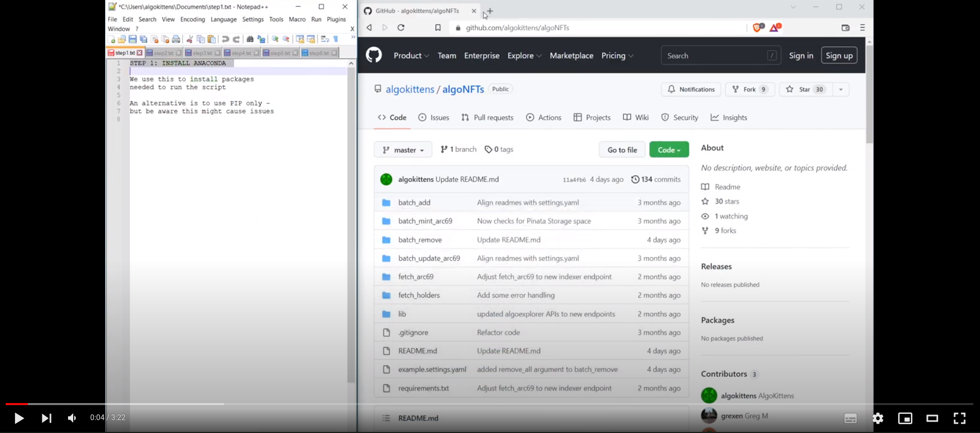
Task: Close the step1.txt tab
Action: 140,53
